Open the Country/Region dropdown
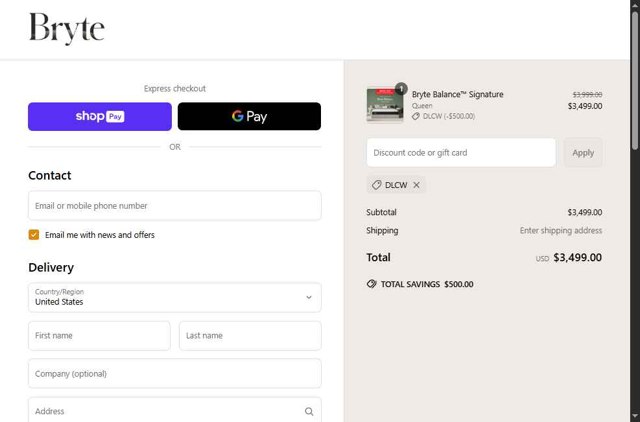 coord(175,297)
